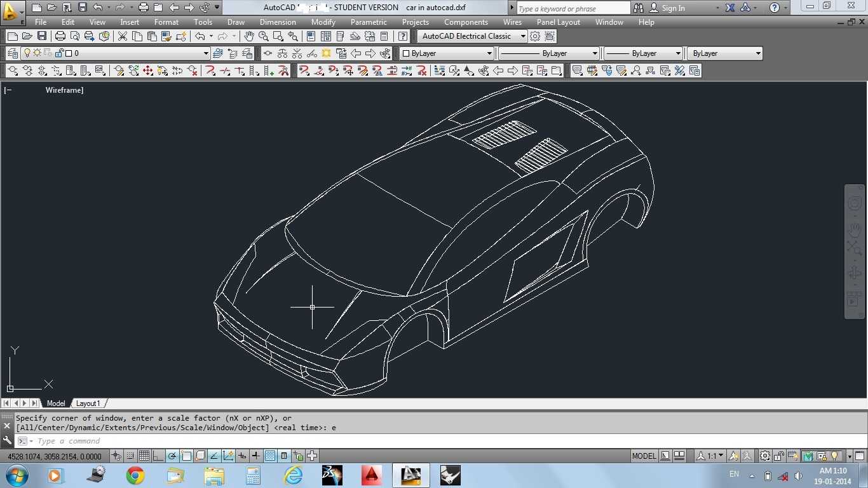Toggle Polar Tracking in status bar
Screen dimensions: 868x488
tap(172, 456)
